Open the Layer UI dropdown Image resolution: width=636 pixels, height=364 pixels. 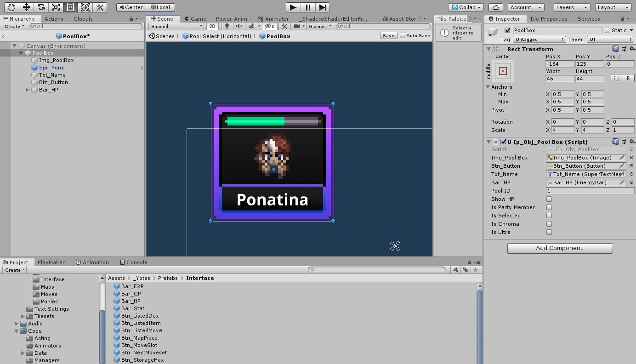(610, 40)
